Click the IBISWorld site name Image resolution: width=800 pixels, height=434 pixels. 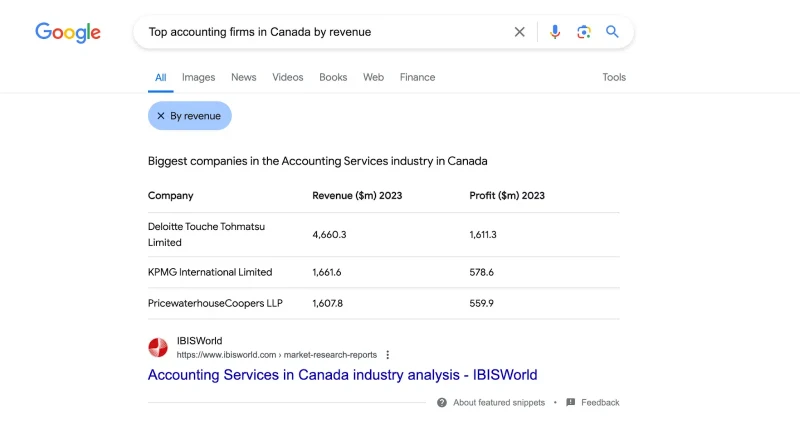tap(199, 341)
